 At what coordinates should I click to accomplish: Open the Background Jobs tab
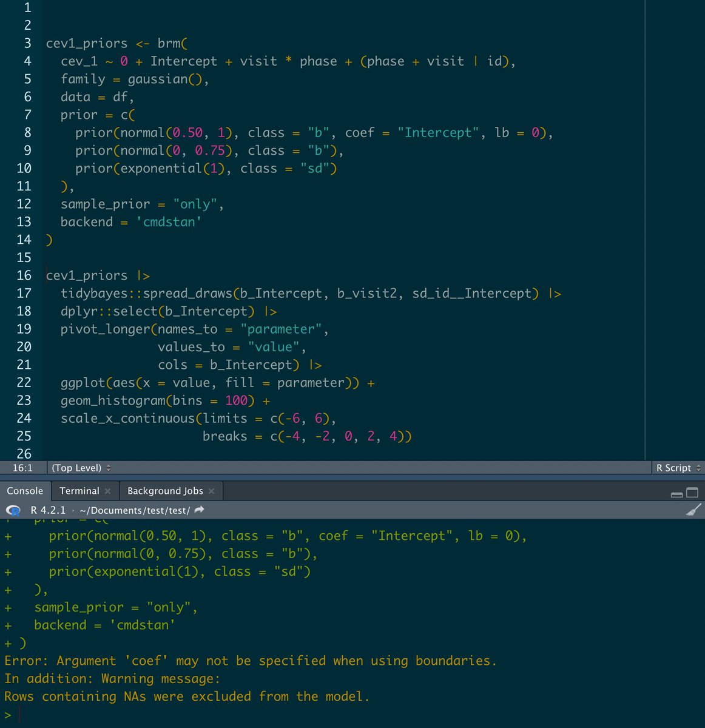tap(165, 491)
